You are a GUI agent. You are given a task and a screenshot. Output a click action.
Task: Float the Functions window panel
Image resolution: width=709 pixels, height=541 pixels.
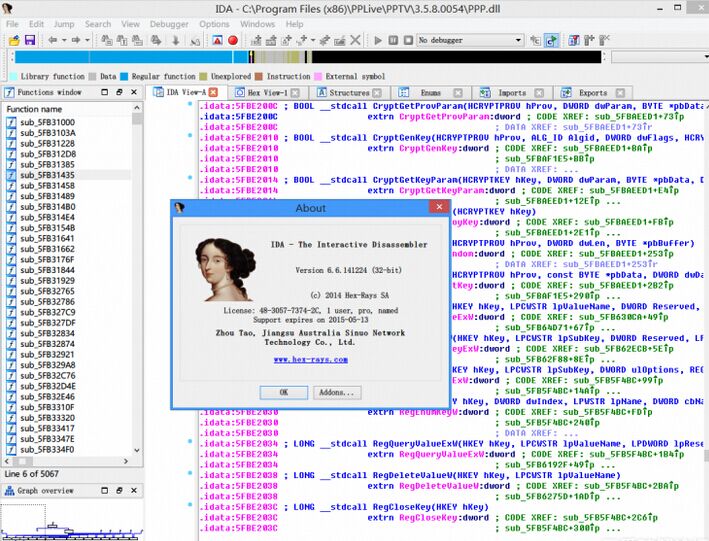point(121,92)
